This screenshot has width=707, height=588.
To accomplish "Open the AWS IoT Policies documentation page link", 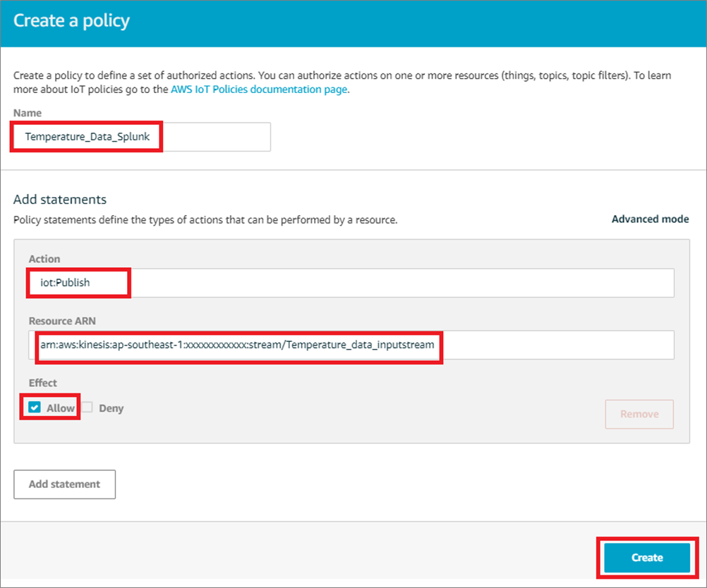I will pyautogui.click(x=259, y=90).
